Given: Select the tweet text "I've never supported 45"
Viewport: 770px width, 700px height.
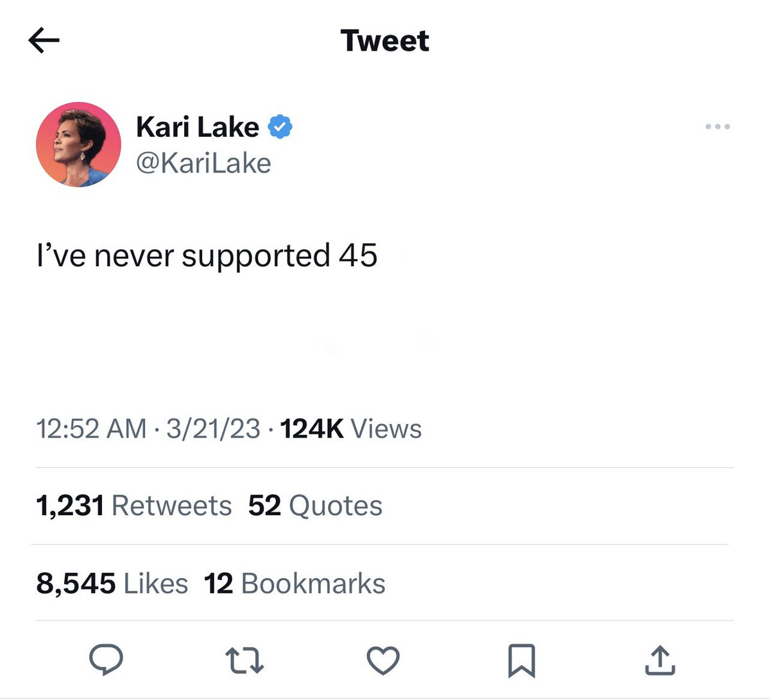Looking at the screenshot, I should (207, 255).
